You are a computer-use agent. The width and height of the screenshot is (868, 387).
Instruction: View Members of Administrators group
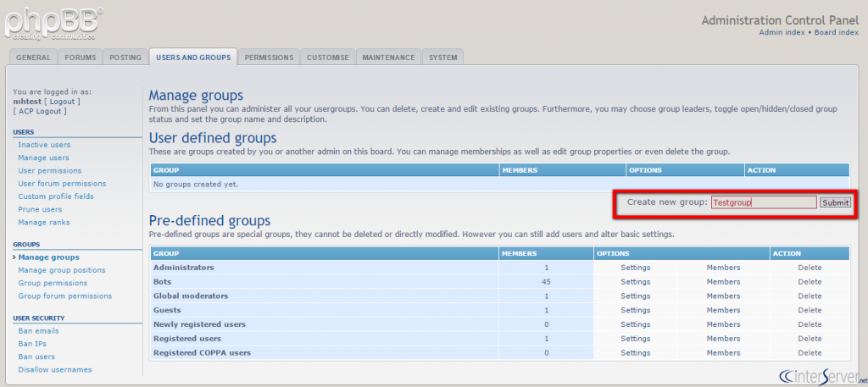(723, 268)
